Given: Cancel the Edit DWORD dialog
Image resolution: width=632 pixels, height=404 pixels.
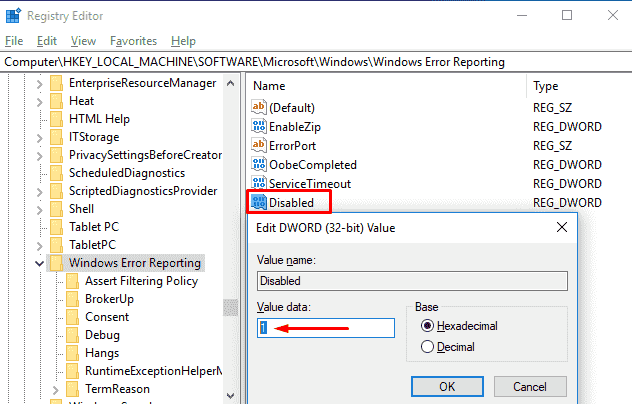Looking at the screenshot, I should pyautogui.click(x=530, y=387).
